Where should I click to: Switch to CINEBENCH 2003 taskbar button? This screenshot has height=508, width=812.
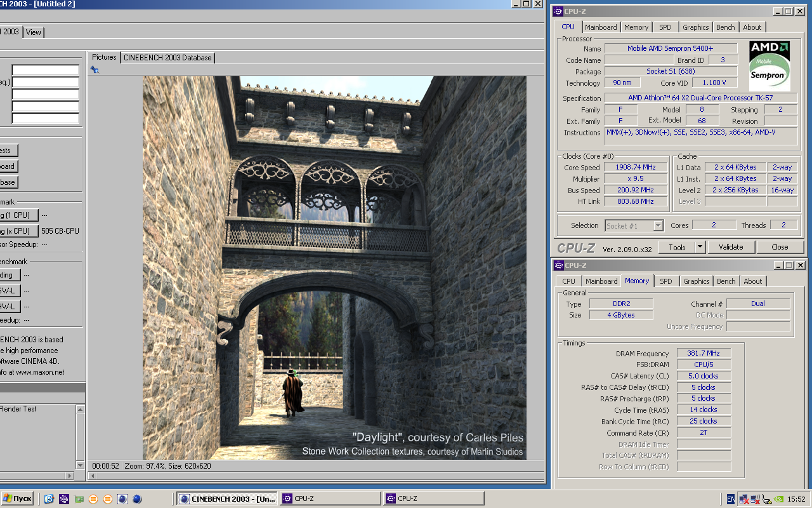coord(227,498)
